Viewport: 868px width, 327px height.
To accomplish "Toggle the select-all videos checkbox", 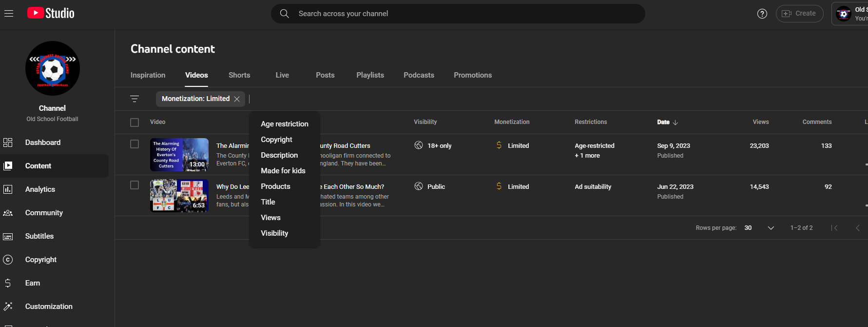I will (135, 123).
